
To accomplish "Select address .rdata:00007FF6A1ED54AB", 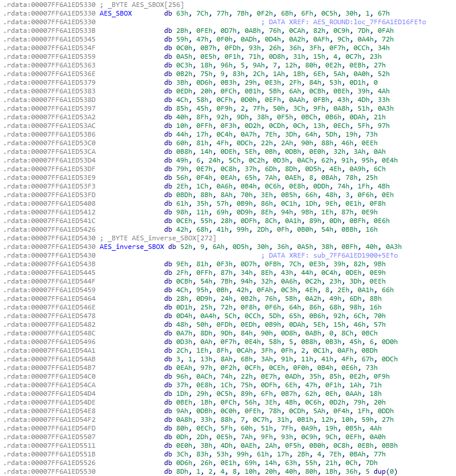I will 49,358.
